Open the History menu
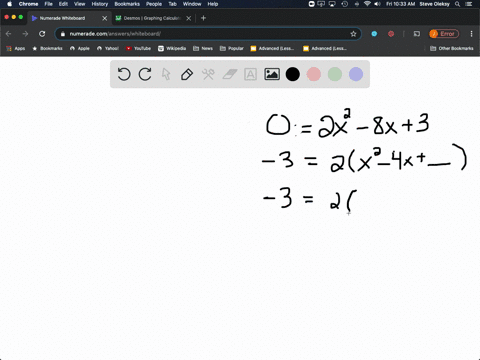Screen dimensions: 480x360 click(100, 4)
